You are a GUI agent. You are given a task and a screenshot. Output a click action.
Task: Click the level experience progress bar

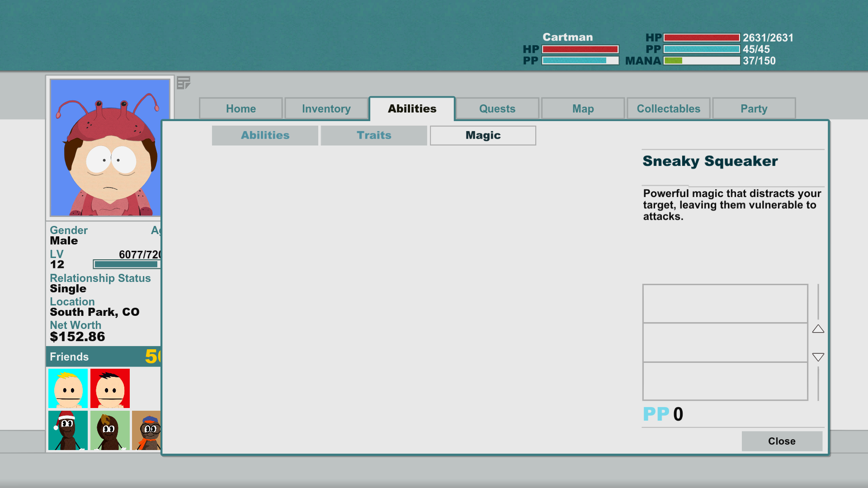click(127, 264)
